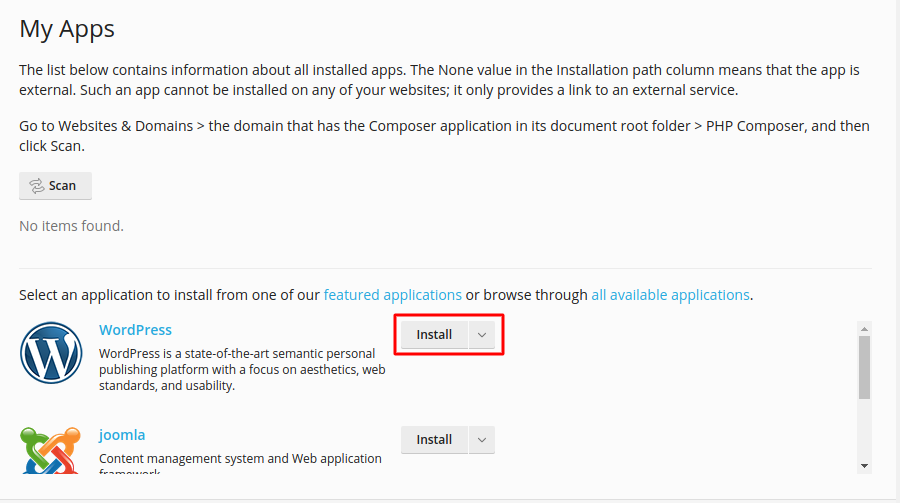This screenshot has width=900, height=503.
Task: Click the scroll down arrow in app list
Action: click(865, 465)
